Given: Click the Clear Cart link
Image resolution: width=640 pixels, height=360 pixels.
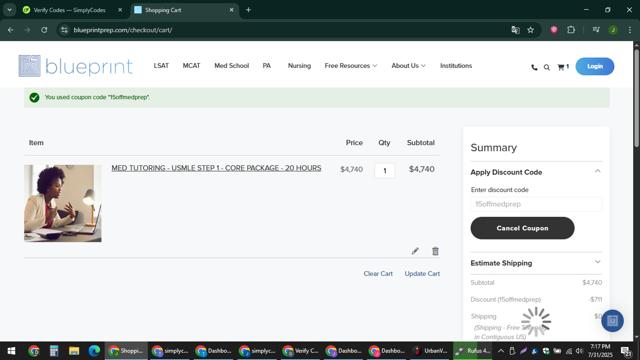Looking at the screenshot, I should 378,273.
